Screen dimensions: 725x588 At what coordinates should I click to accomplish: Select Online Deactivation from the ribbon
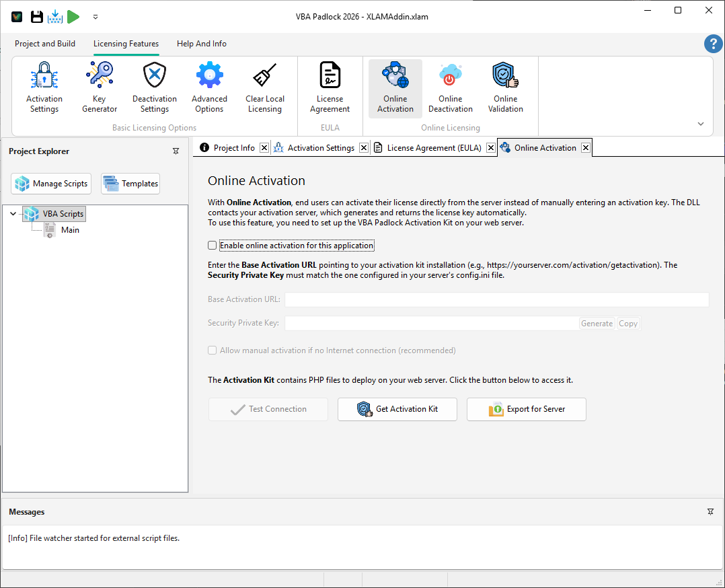pyautogui.click(x=451, y=86)
